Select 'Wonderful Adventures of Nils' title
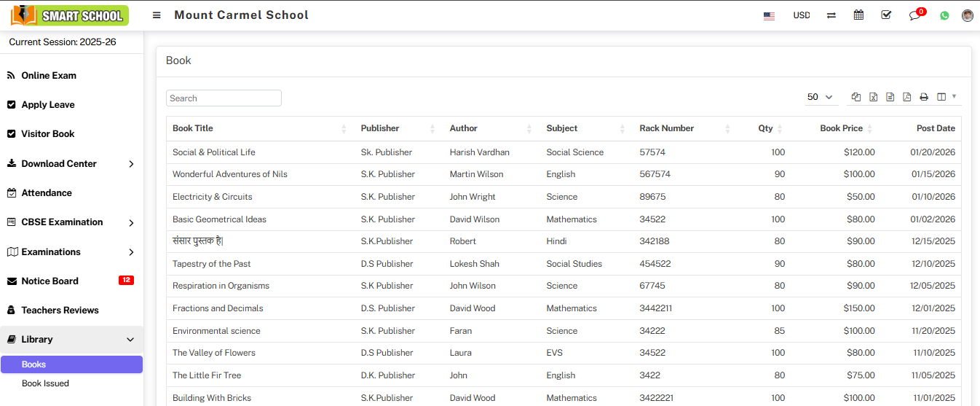Image resolution: width=980 pixels, height=406 pixels. (x=230, y=174)
